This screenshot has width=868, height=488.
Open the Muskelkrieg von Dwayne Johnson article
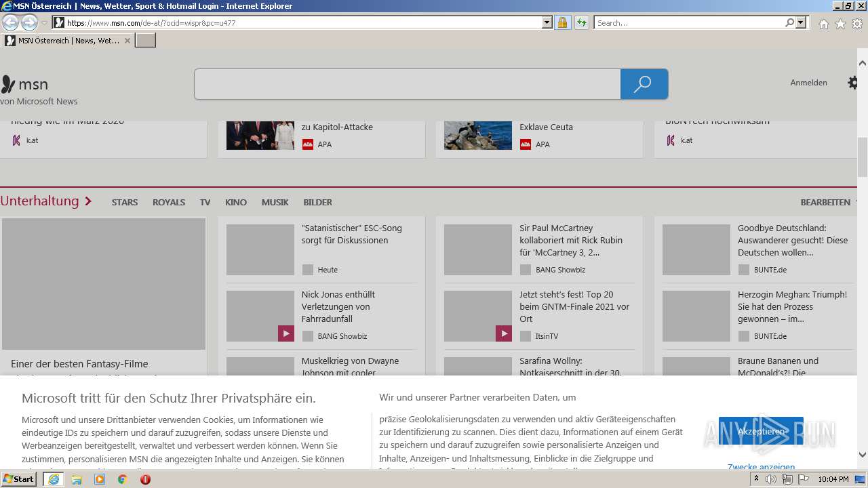click(350, 367)
